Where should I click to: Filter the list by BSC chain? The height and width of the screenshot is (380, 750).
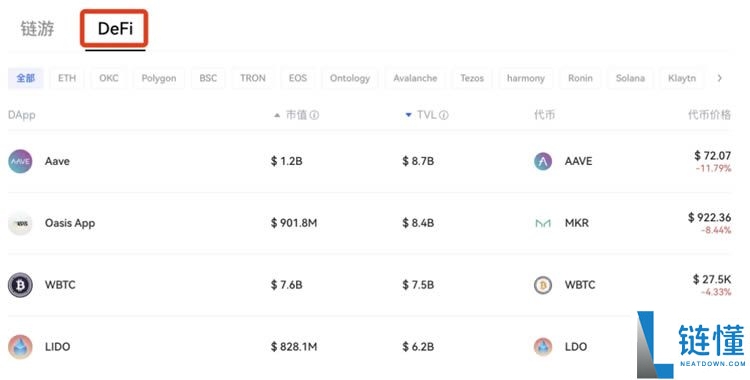(x=208, y=78)
